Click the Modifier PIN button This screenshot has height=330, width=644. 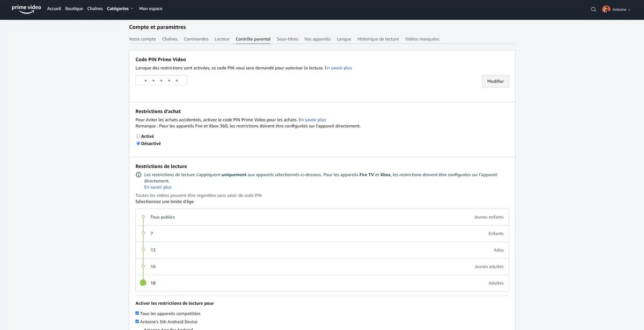pyautogui.click(x=495, y=81)
